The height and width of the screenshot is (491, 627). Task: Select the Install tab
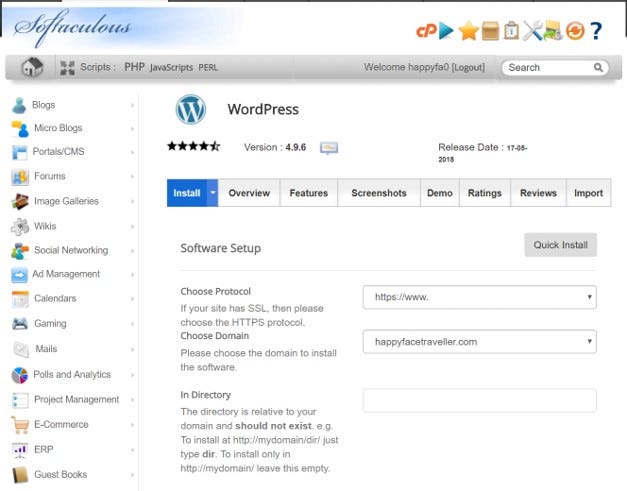click(187, 193)
